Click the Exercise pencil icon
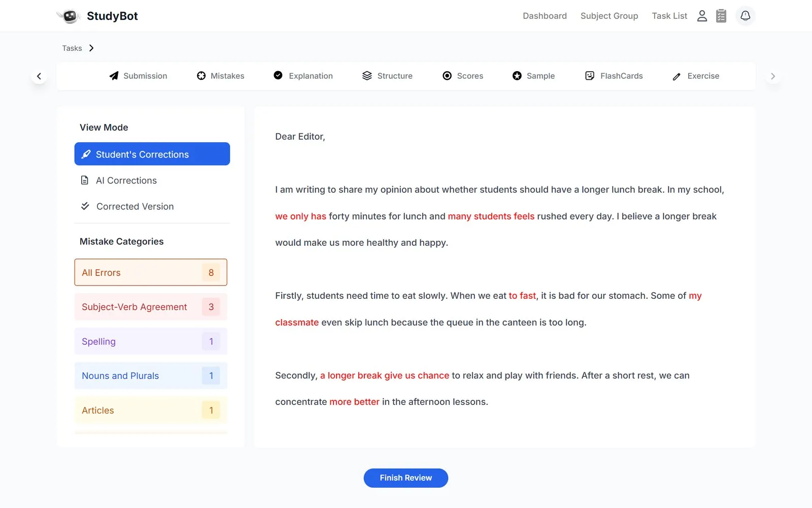The width and height of the screenshot is (812, 508). 676,76
